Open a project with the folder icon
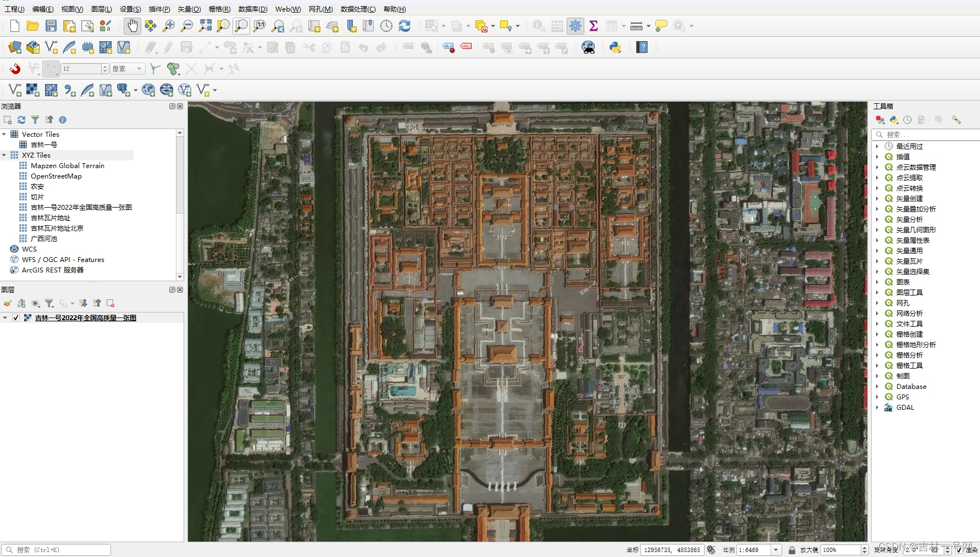 point(33,26)
